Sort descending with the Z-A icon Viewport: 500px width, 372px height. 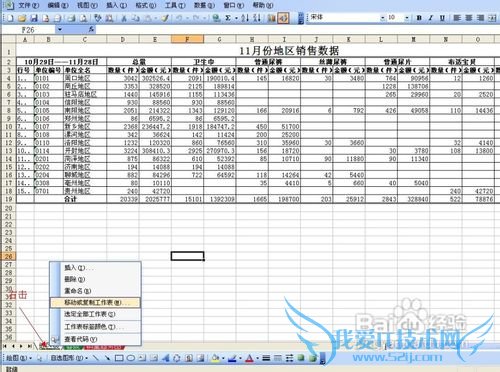[256, 18]
